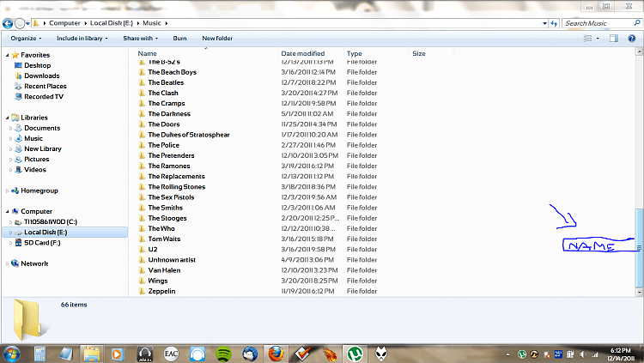Select SD Card (F:) drive
This screenshot has height=363, width=644.
click(x=42, y=243)
